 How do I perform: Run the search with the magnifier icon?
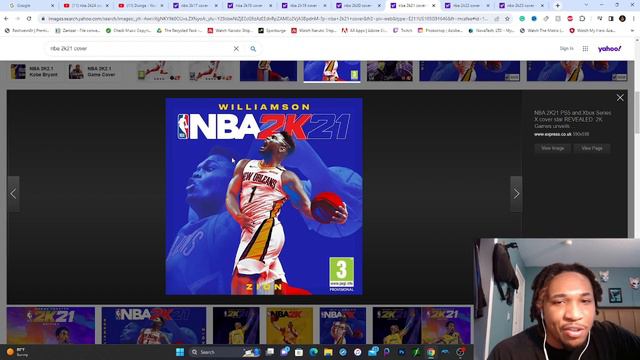click(253, 49)
